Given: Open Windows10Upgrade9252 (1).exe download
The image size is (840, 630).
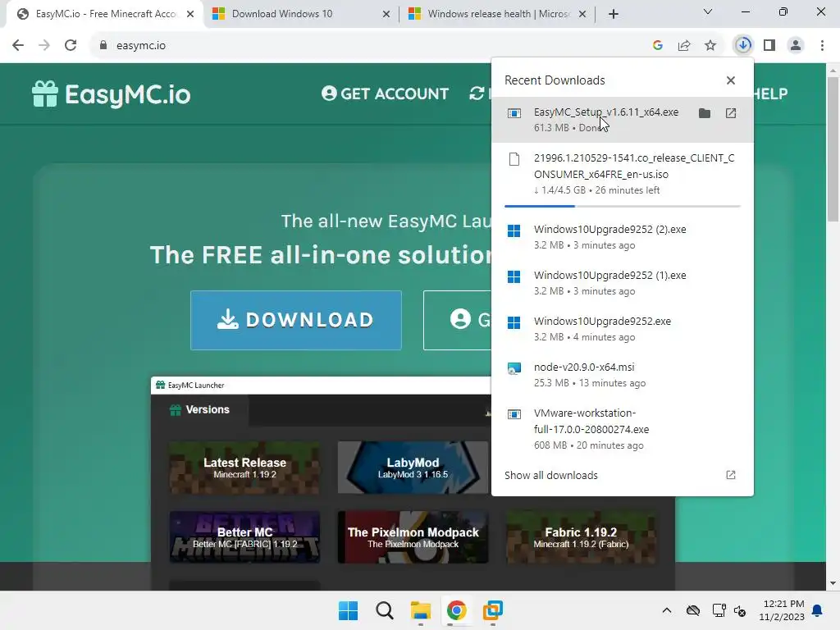Looking at the screenshot, I should point(623,283).
